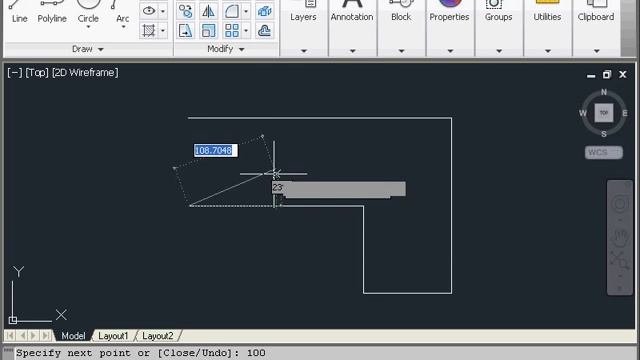The image size is (640, 360).
Task: Select the Hatch tool icon
Action: point(149,30)
